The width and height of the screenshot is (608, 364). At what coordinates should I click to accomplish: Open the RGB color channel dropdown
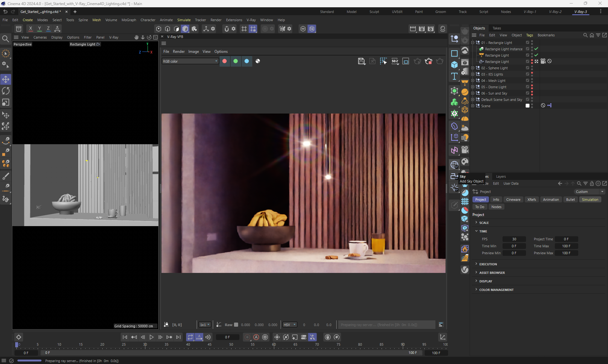[190, 61]
